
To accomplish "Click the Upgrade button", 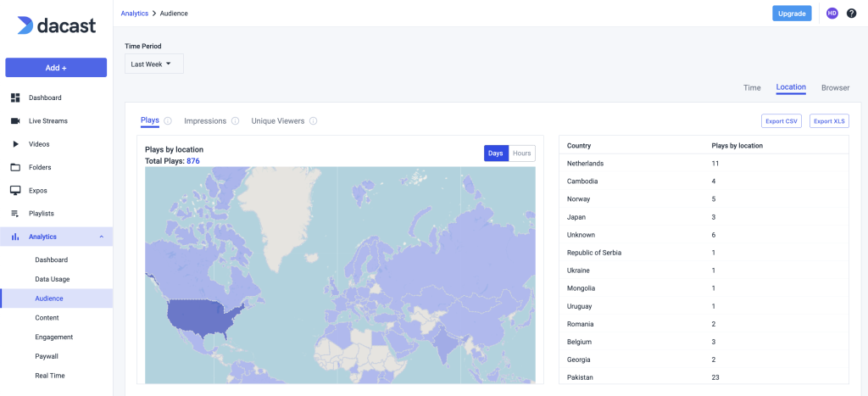I will pyautogui.click(x=792, y=13).
